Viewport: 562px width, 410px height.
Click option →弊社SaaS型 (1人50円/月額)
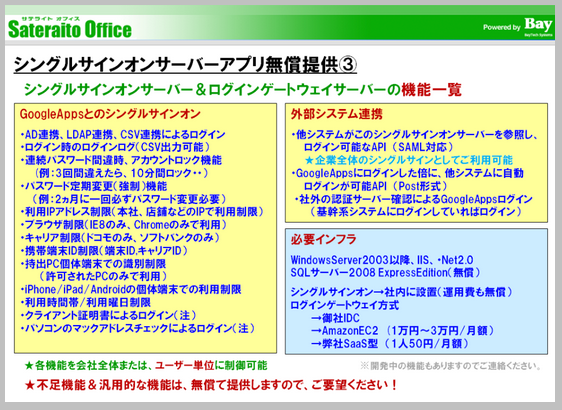point(390,343)
